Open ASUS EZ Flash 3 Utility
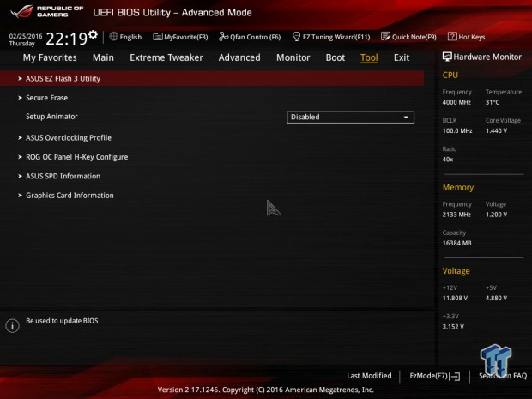 (212, 78)
